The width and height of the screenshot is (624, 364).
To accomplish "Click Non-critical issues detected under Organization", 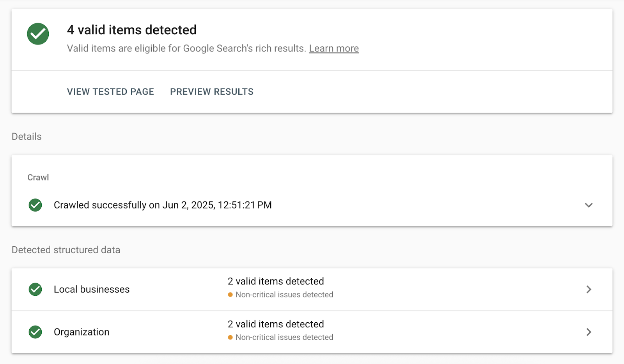I will pos(284,337).
